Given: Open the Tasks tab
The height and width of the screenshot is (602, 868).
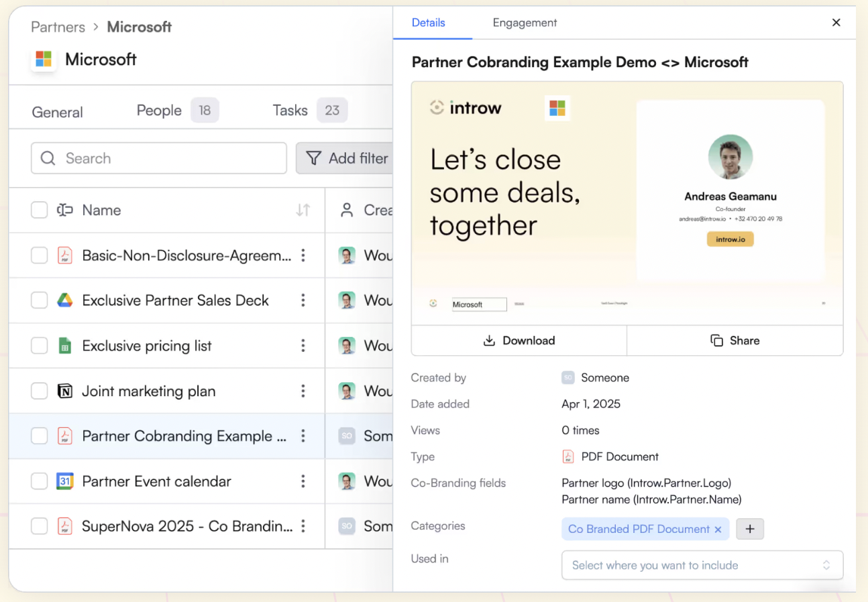Looking at the screenshot, I should [310, 111].
